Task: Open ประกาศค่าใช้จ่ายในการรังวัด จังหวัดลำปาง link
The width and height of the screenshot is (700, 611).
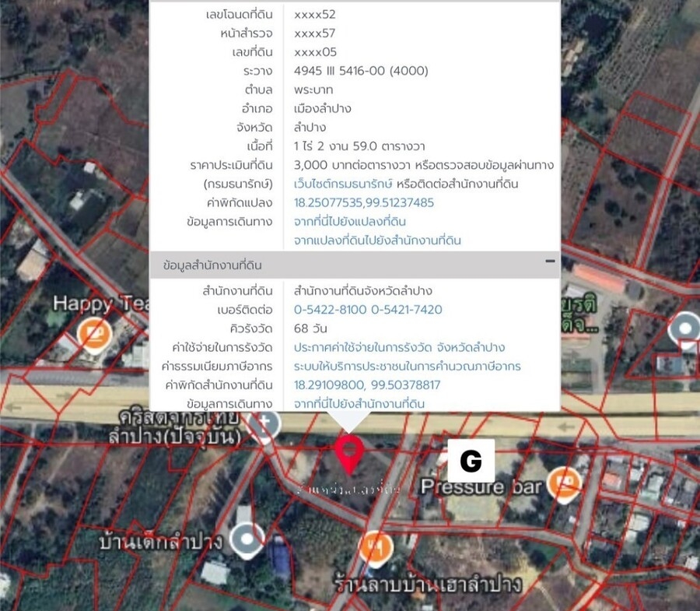Action: coord(399,347)
